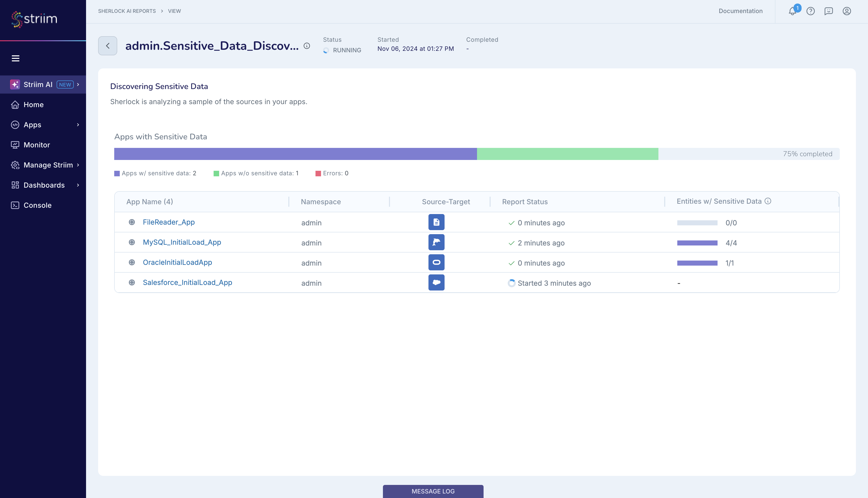The height and width of the screenshot is (498, 868).
Task: Click the Salesforce cloud icon in Source-Target column
Action: pos(436,282)
